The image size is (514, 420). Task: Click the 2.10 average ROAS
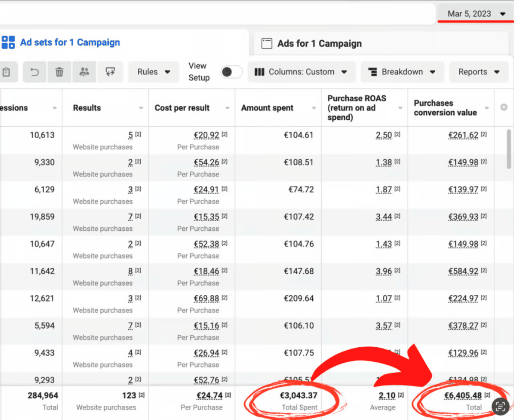click(x=387, y=396)
